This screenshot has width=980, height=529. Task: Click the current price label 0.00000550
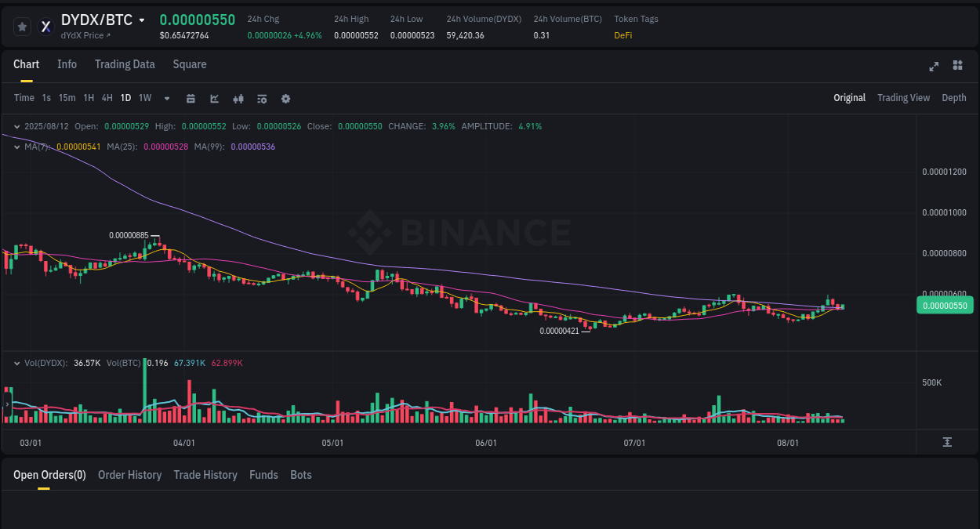click(x=944, y=305)
